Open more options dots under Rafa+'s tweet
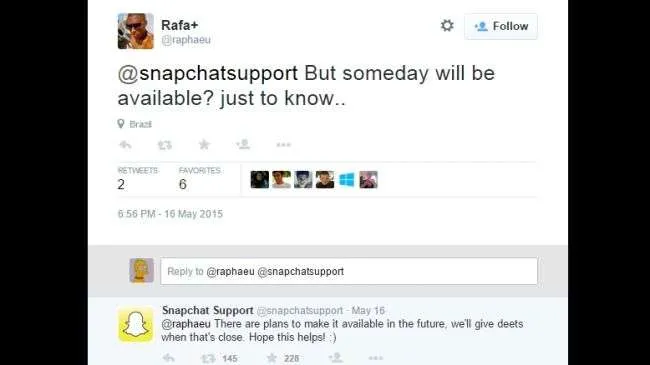Image resolution: width=650 pixels, height=365 pixels. (x=284, y=145)
